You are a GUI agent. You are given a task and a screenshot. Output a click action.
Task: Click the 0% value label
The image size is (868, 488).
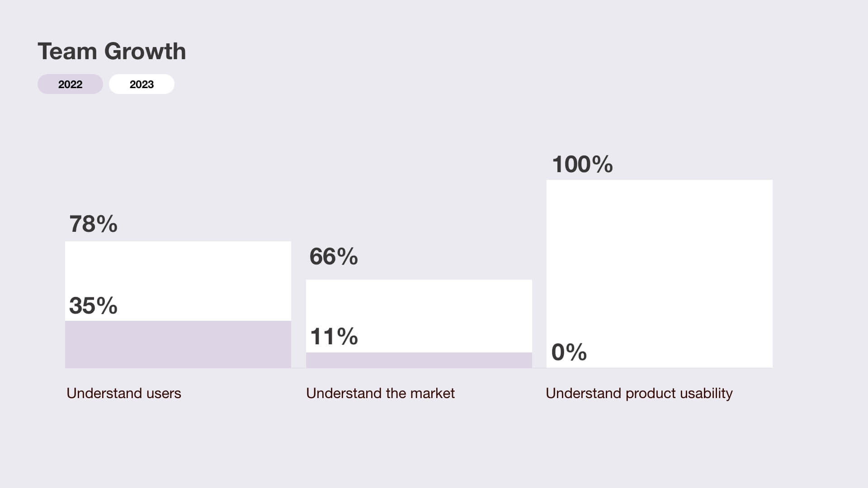tap(569, 352)
